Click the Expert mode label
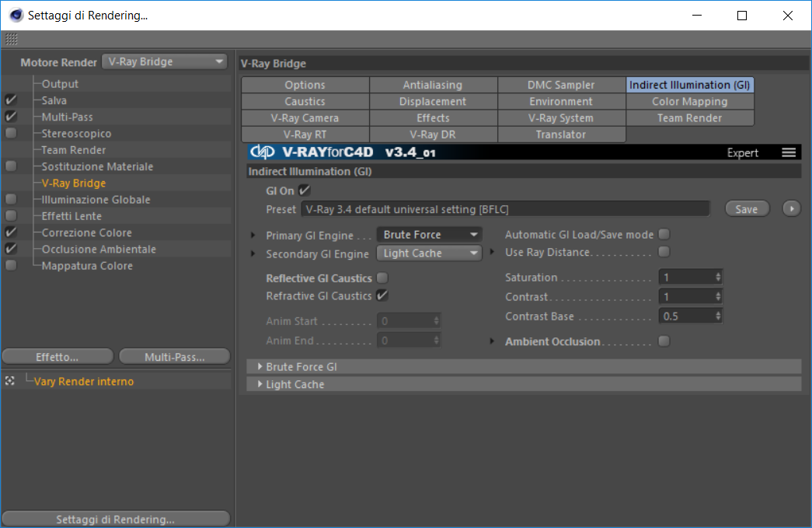The image size is (812, 528). coord(743,152)
